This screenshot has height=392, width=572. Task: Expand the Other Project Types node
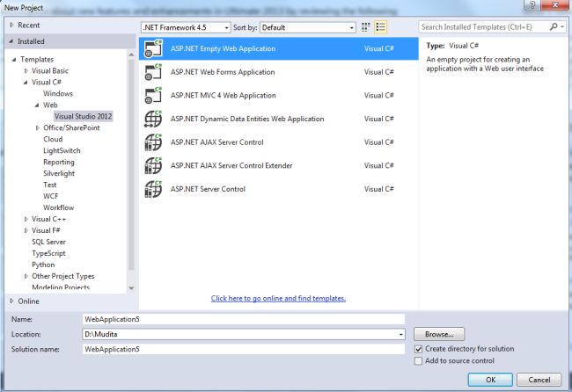[x=26, y=276]
